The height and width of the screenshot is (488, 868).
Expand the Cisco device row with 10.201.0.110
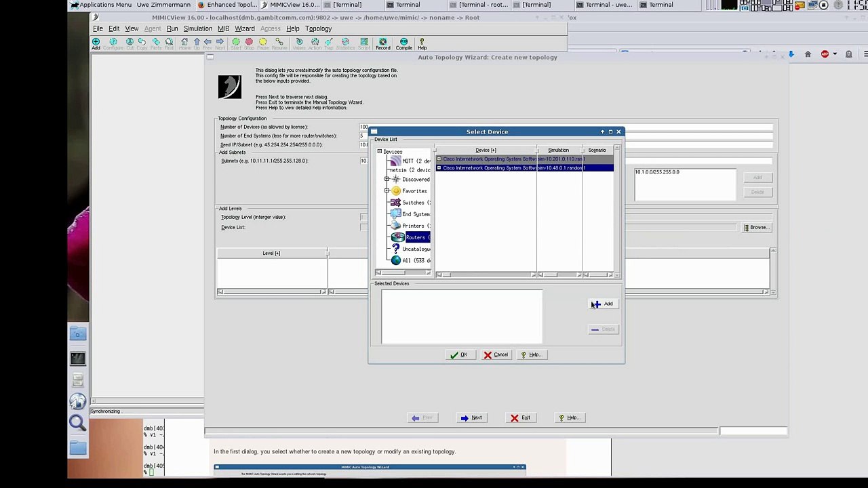439,159
